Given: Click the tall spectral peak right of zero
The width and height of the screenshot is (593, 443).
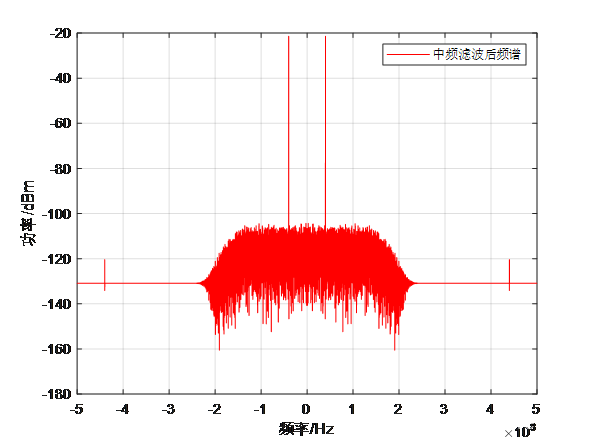Looking at the screenshot, I should point(325,132).
